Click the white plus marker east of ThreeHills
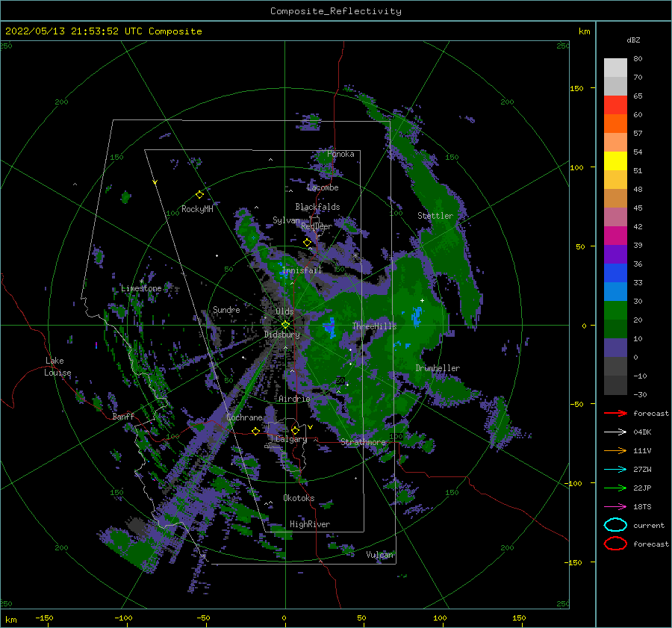Viewport: 672px width, 628px height. coord(422,300)
